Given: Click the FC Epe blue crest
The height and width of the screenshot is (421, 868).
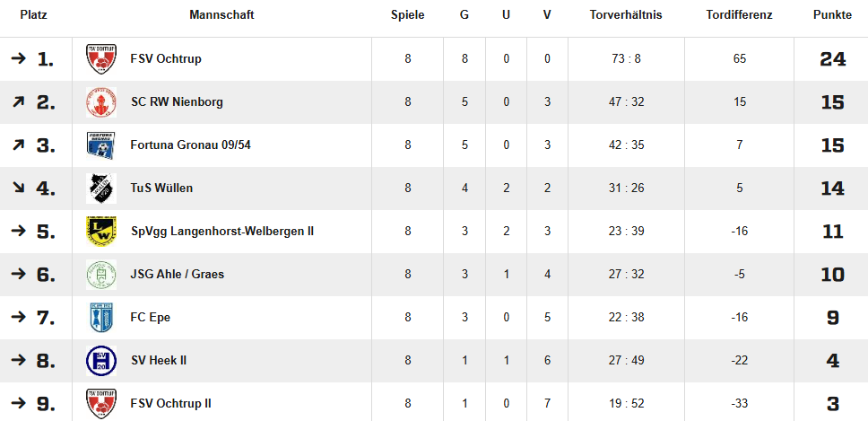Looking at the screenshot, I should pos(101,318).
